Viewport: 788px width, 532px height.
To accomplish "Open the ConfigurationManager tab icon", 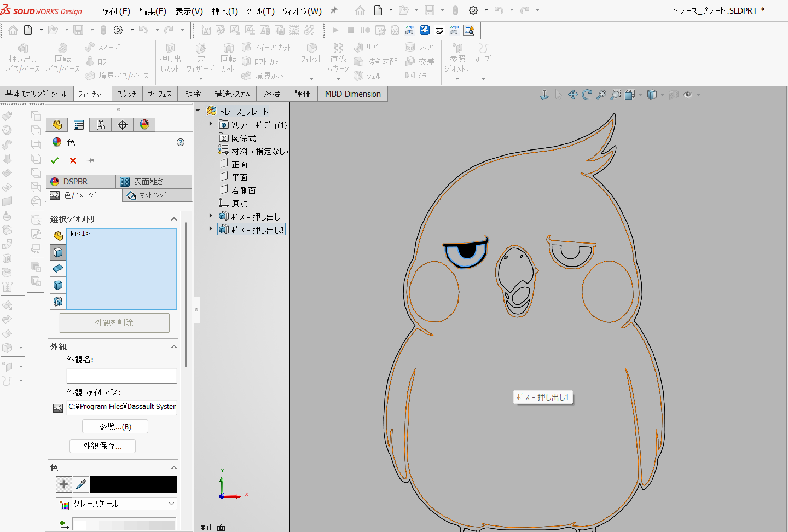I will (x=101, y=125).
